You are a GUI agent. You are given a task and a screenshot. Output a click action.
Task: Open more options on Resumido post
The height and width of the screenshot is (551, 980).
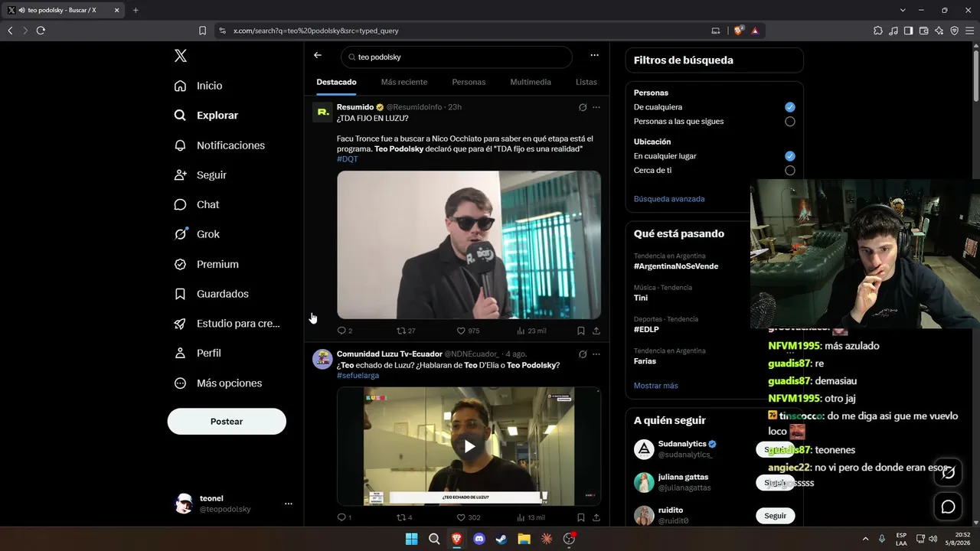point(596,107)
